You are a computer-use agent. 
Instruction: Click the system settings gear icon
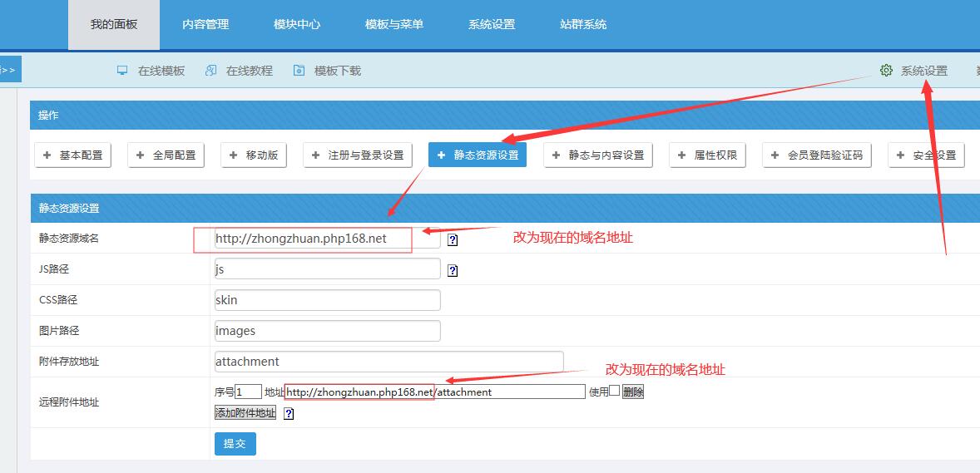point(886,71)
